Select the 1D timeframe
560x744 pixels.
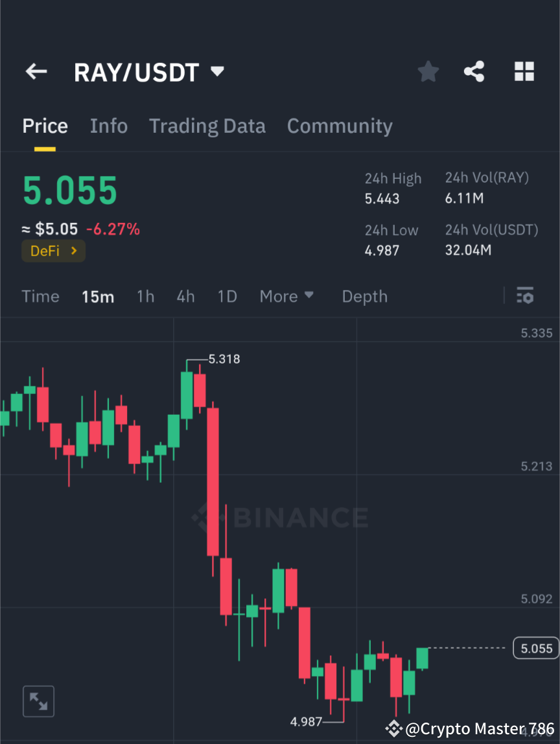point(227,296)
